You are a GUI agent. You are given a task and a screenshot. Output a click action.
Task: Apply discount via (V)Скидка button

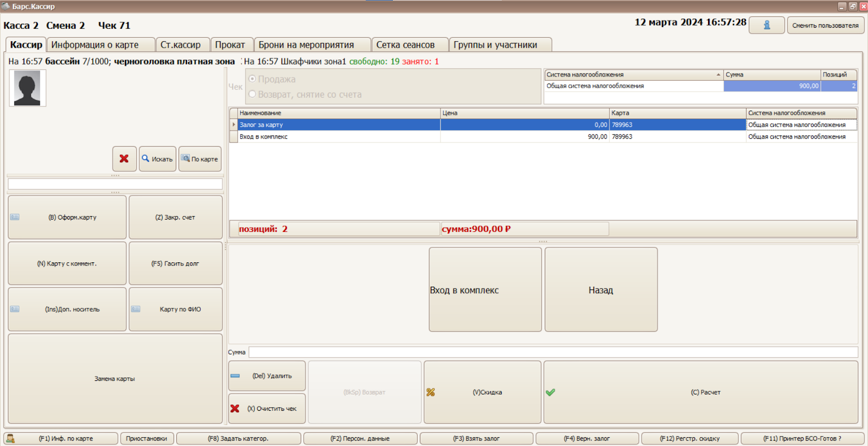click(482, 392)
